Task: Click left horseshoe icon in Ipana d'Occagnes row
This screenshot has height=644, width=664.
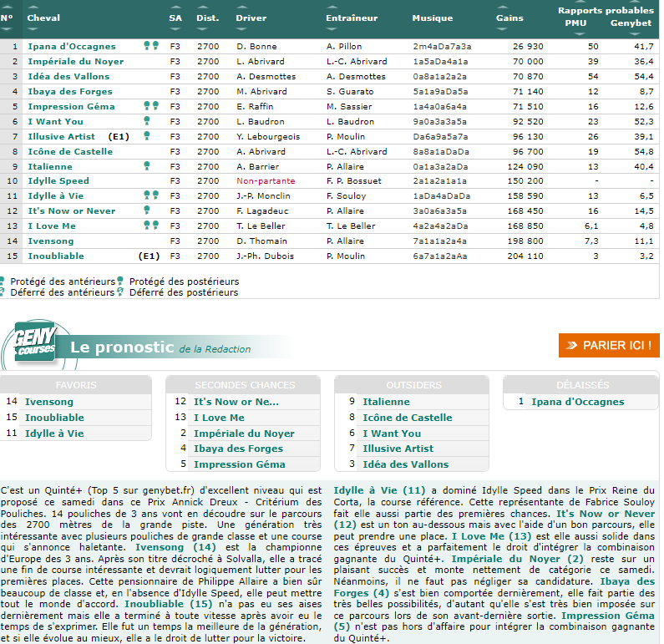Action: point(146,46)
